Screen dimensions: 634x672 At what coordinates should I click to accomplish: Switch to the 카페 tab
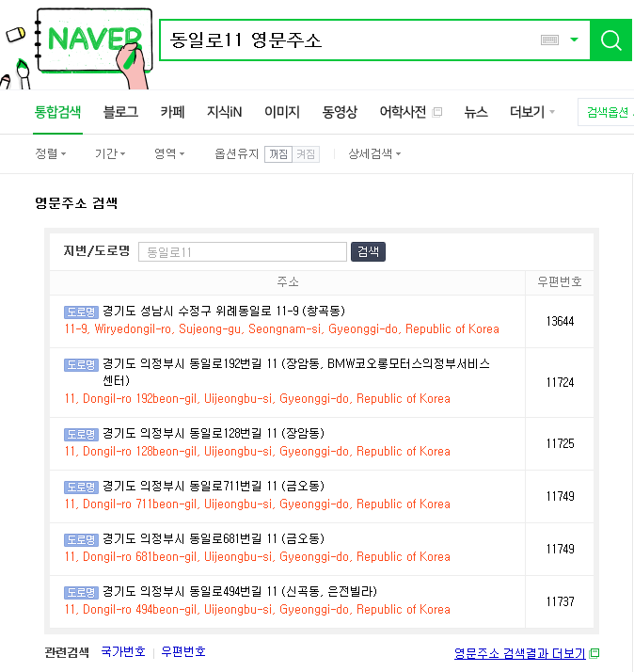(x=172, y=112)
